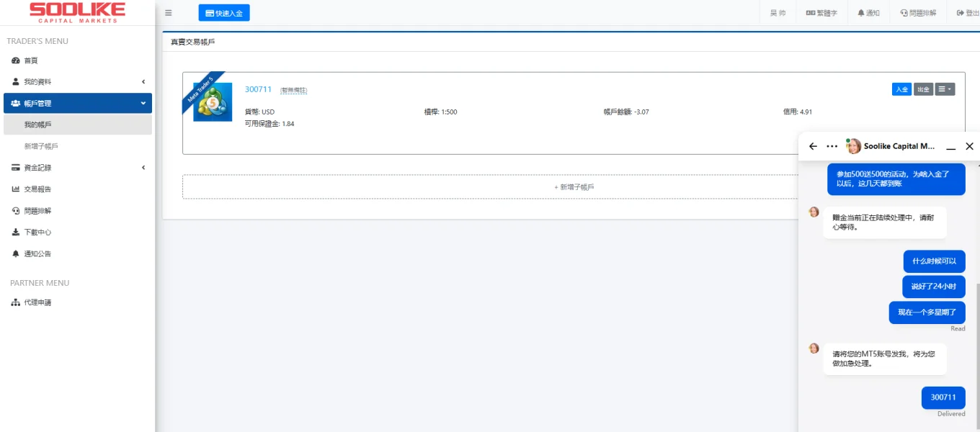Toggle the hamburger sidebar menu icon
Image resolution: width=980 pixels, height=432 pixels.
(x=169, y=13)
